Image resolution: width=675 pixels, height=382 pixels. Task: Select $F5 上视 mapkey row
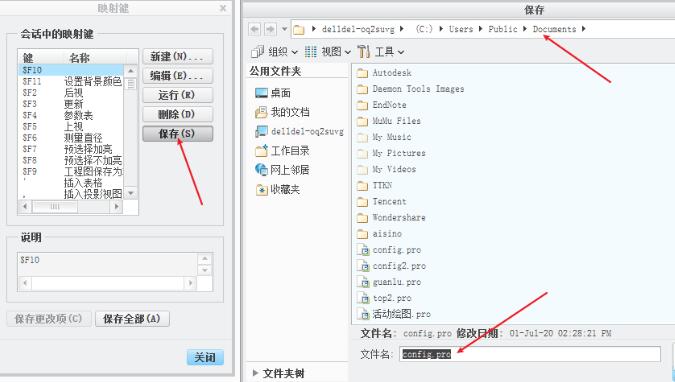click(x=71, y=127)
